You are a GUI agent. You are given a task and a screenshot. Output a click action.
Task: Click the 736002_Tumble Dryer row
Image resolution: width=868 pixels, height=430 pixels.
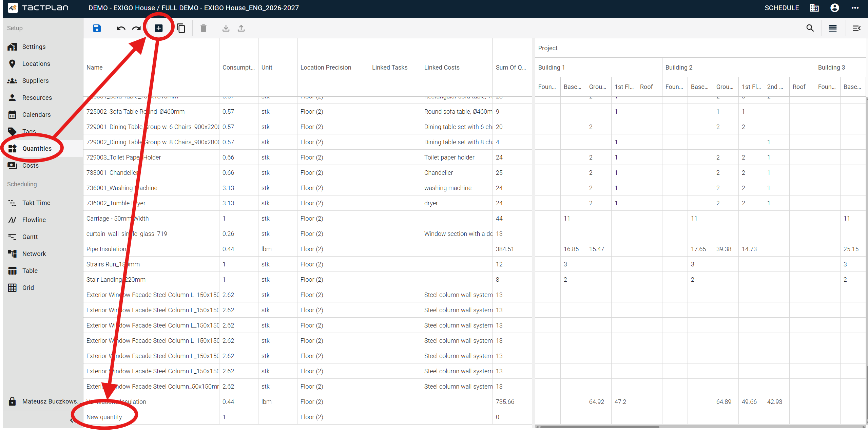(151, 203)
